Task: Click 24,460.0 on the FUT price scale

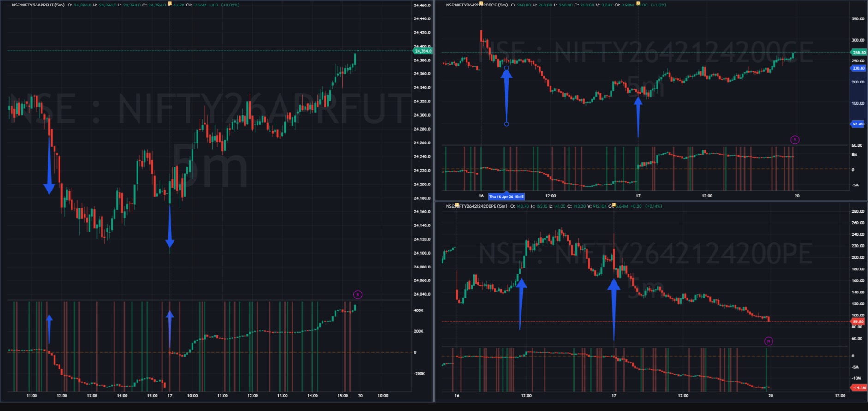Action: pos(422,6)
